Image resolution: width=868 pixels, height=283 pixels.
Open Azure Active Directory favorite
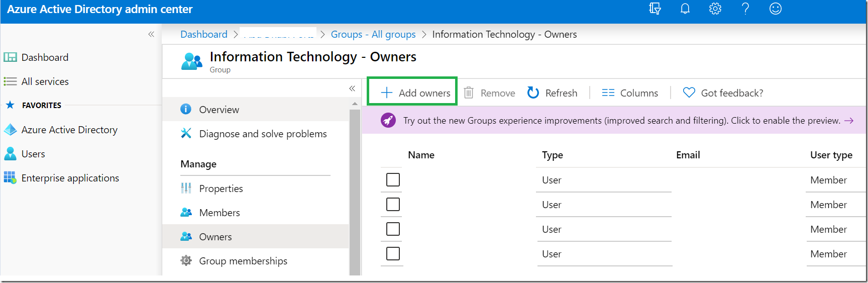pyautogui.click(x=69, y=130)
